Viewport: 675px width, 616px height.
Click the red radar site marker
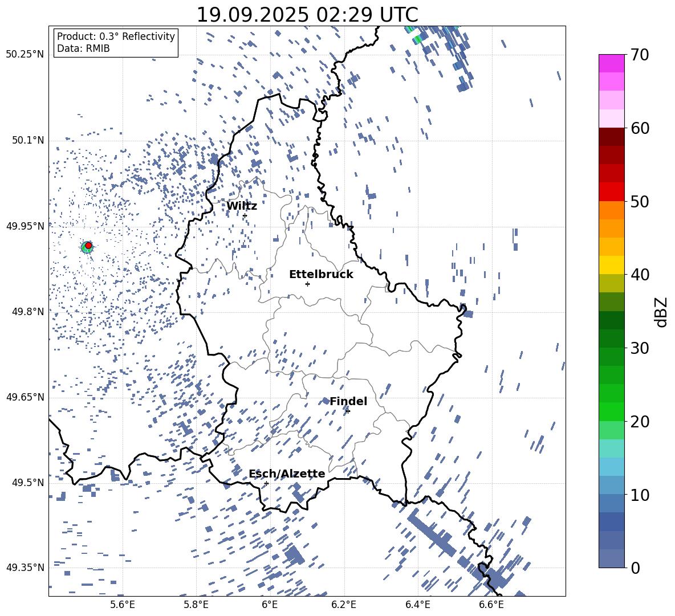click(x=88, y=245)
